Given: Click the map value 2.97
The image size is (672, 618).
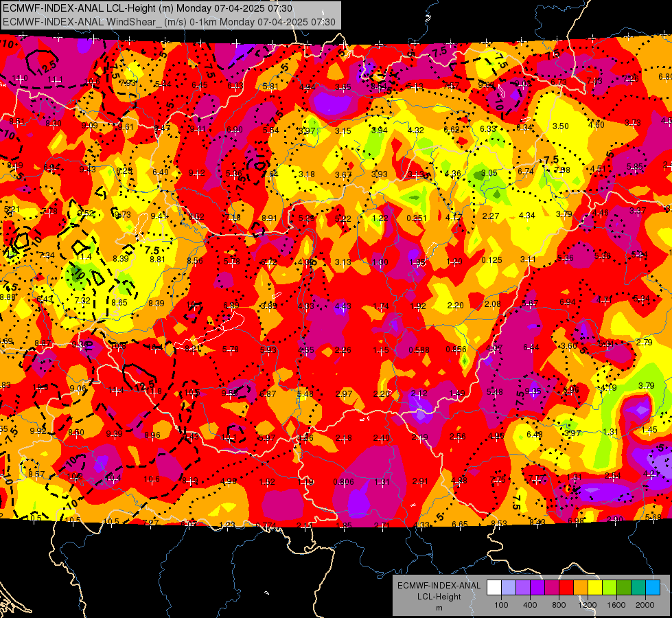Looking at the screenshot, I should [344, 393].
